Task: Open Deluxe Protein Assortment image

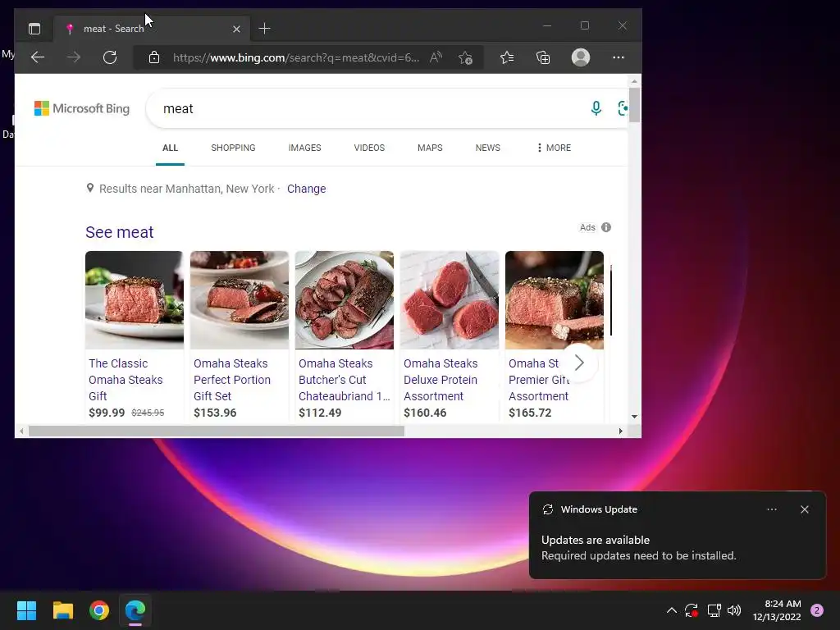Action: (449, 300)
